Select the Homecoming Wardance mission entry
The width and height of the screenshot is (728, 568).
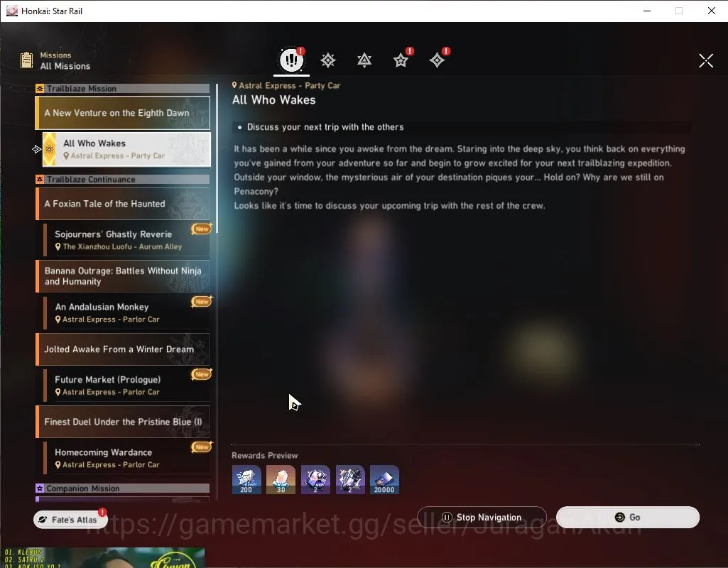pos(126,458)
